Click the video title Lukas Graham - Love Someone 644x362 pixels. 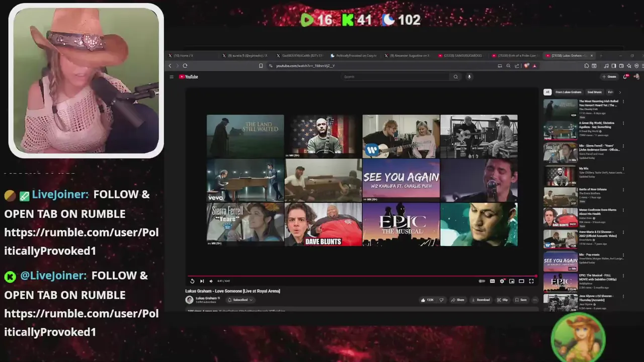point(232,291)
